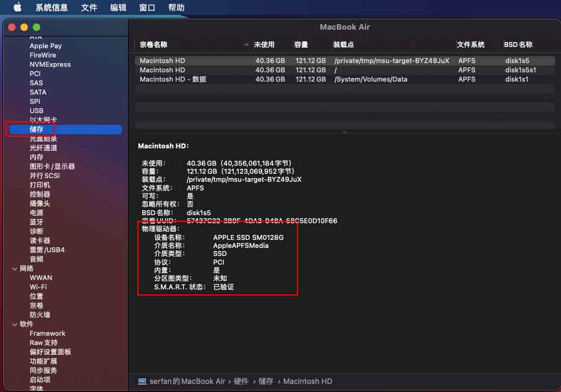Collapse the 网络 section chevron
561x392 pixels.
pos(15,269)
